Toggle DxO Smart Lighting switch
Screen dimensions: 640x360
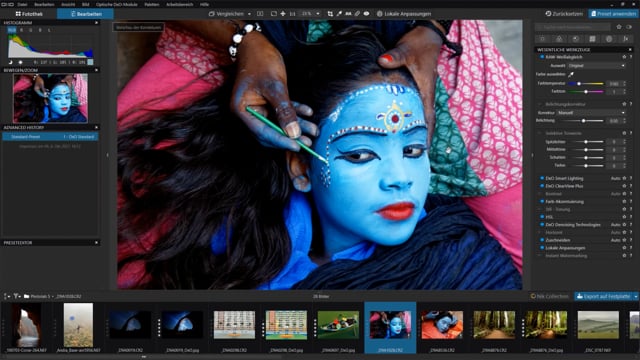pos(542,178)
